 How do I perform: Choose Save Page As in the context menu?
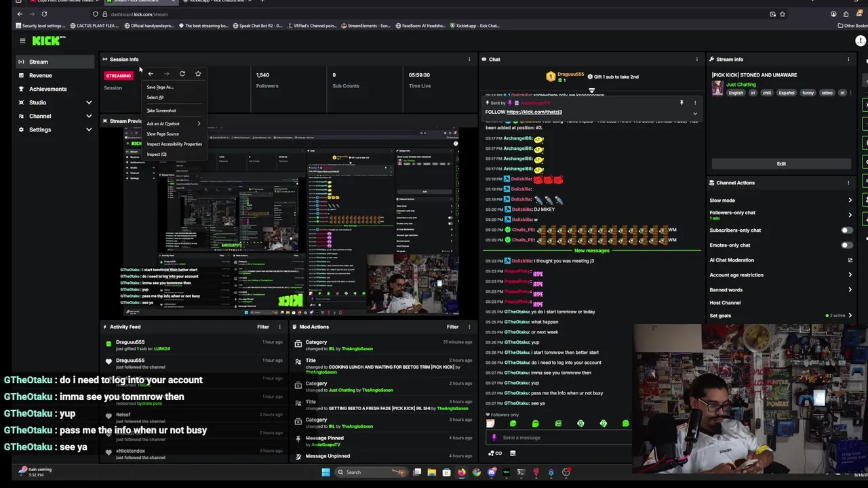coord(174,87)
